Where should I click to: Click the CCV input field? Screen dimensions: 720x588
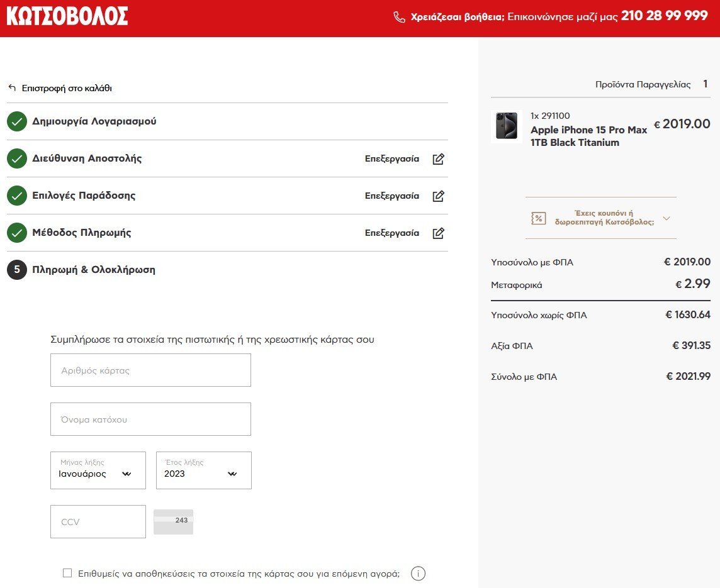point(98,521)
